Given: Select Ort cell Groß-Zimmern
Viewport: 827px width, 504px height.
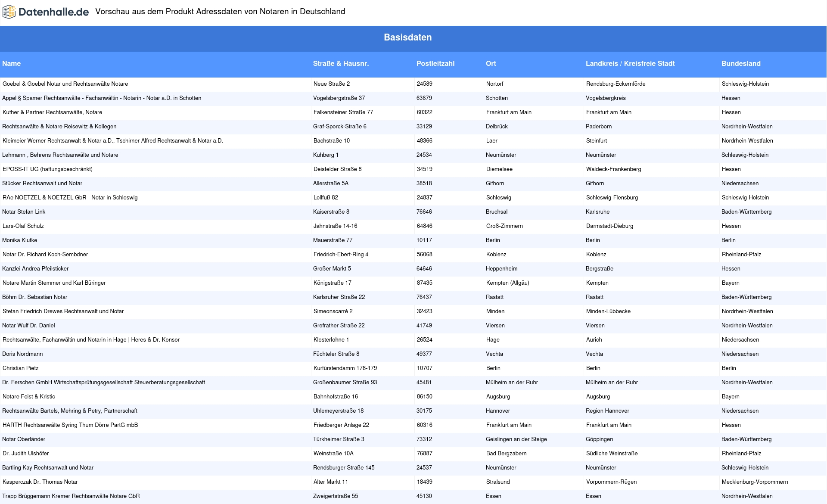Looking at the screenshot, I should pos(505,226).
